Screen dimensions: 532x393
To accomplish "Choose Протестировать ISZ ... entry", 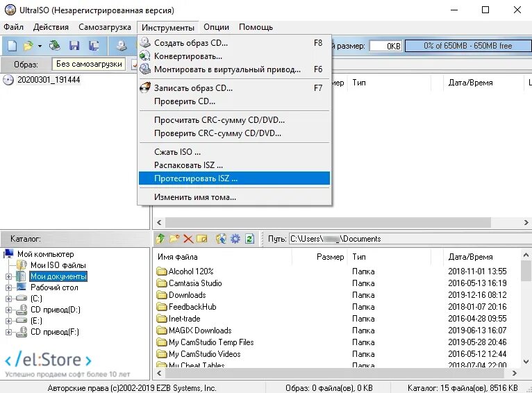I will click(234, 178).
